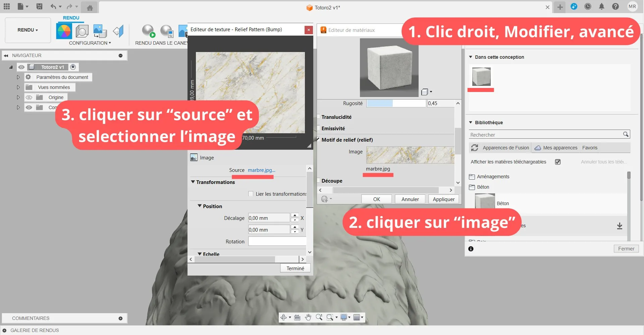644x335 pixels.
Task: Open the Scene Settings tool
Action: pos(82,31)
